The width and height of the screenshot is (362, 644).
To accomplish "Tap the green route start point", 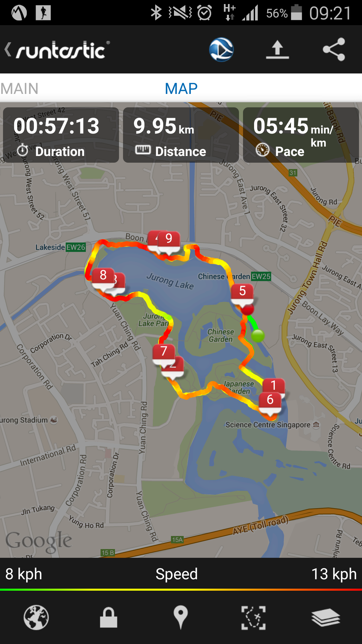I will point(258,336).
